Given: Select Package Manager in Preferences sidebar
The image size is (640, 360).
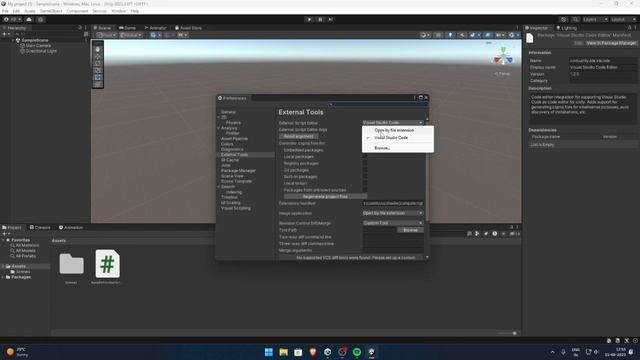Looking at the screenshot, I should [x=238, y=171].
